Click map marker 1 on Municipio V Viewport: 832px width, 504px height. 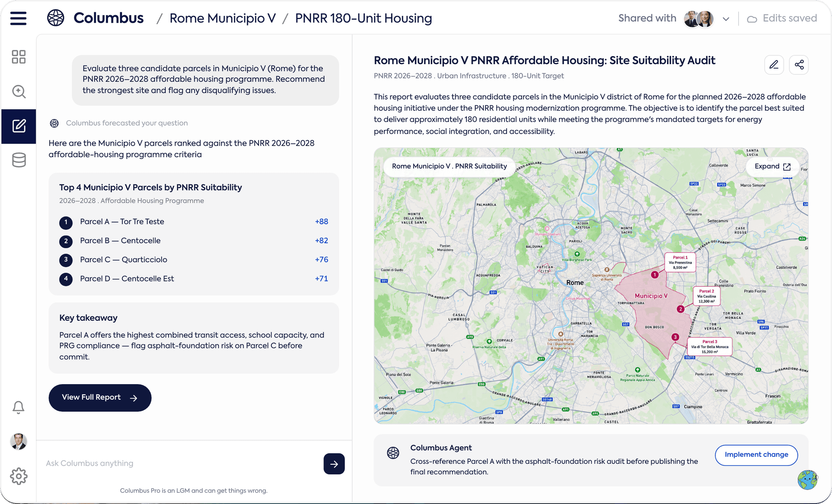pos(655,275)
